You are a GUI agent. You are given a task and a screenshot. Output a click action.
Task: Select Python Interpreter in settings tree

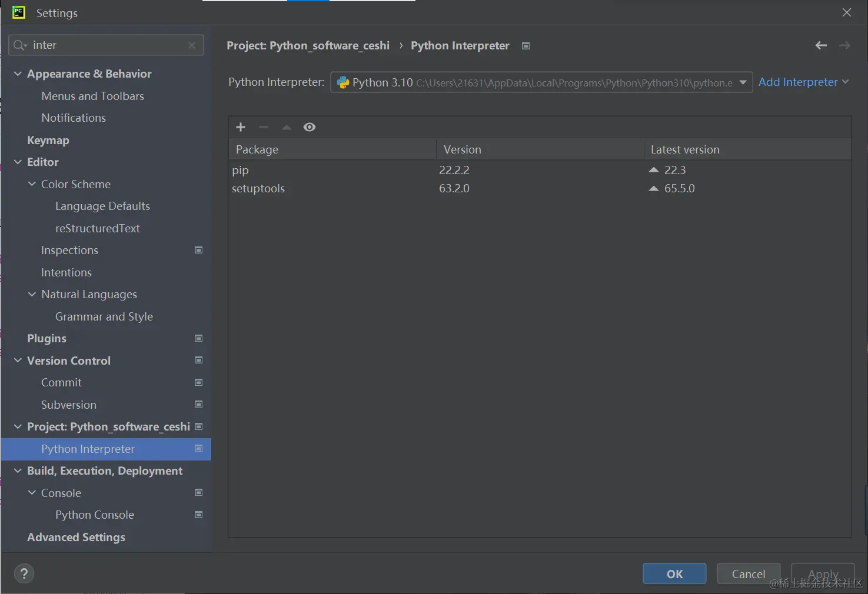coord(106,449)
